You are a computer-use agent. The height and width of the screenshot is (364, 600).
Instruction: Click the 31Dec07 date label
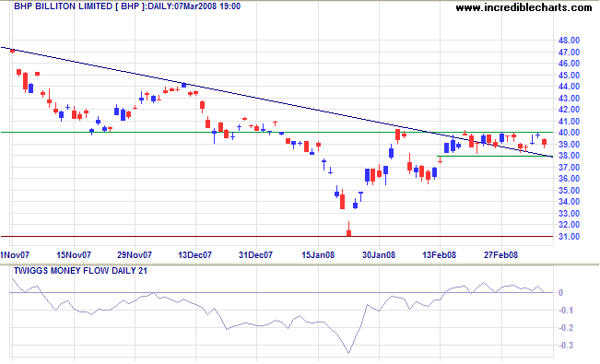255,255
